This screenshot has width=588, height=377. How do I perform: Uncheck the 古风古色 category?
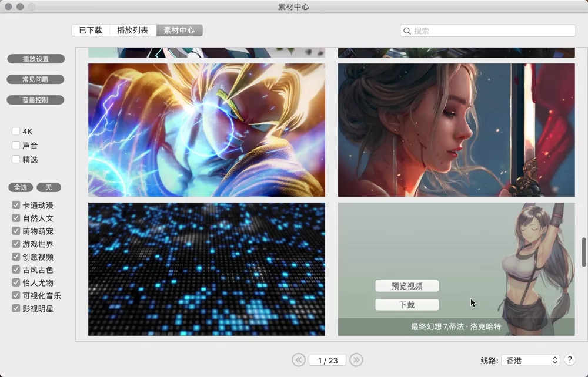[x=16, y=270]
